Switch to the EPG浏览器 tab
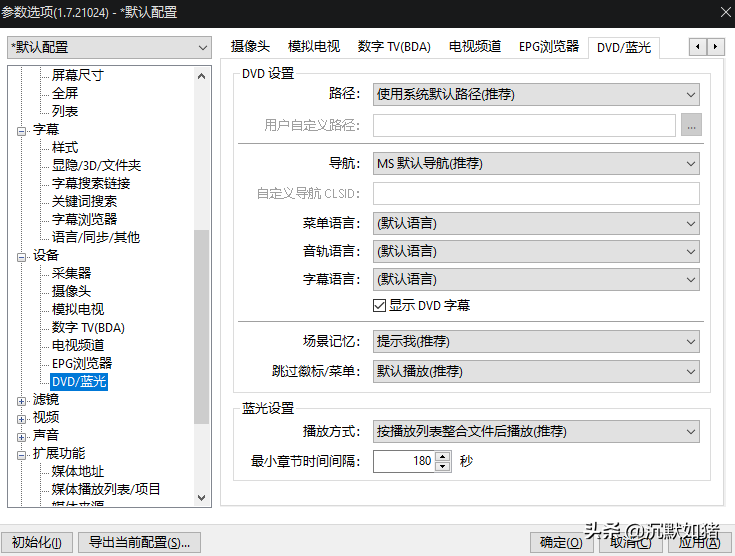The image size is (735, 556). pyautogui.click(x=548, y=46)
